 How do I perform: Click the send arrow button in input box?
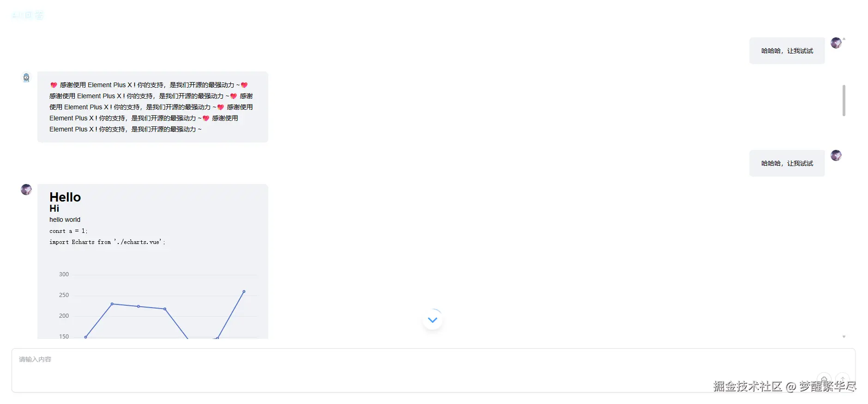tap(843, 380)
